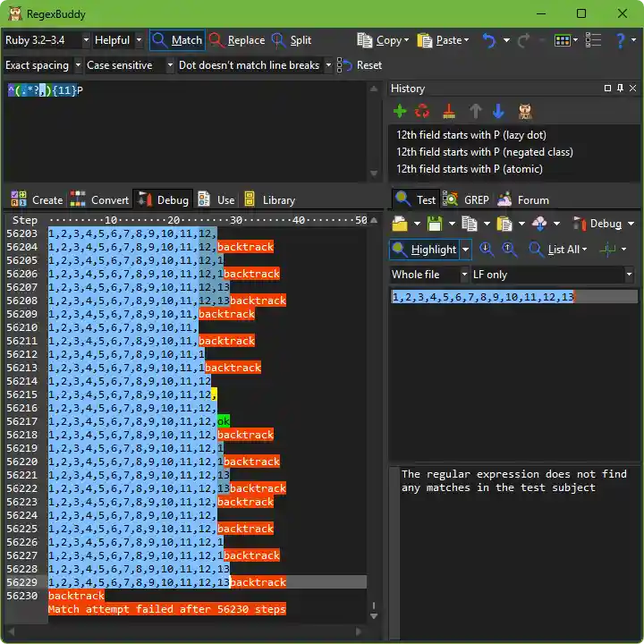The height and width of the screenshot is (644, 644).
Task: Select the Debug tab on left panel
Action: tap(163, 200)
